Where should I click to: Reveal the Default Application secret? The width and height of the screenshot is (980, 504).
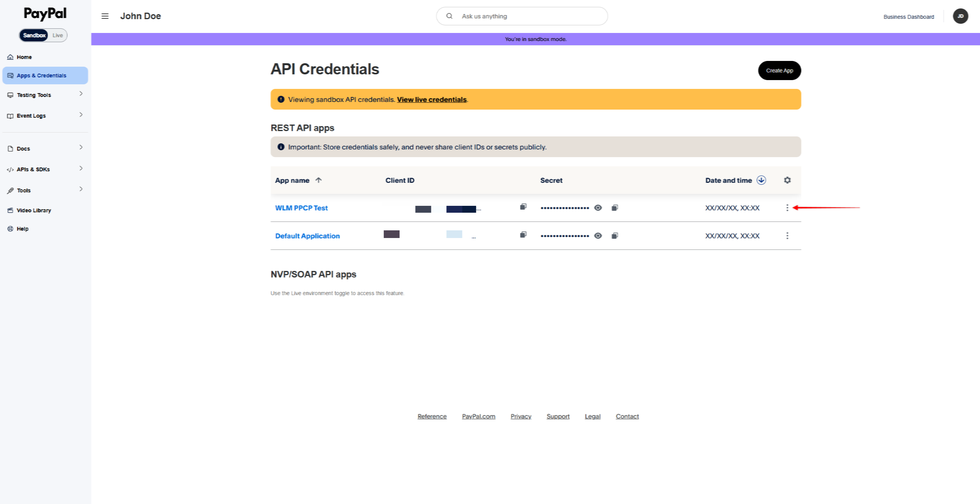pos(598,236)
